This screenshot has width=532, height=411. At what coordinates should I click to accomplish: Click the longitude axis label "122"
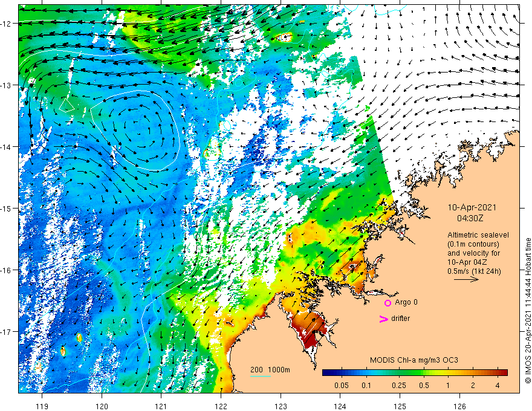pos(221,406)
